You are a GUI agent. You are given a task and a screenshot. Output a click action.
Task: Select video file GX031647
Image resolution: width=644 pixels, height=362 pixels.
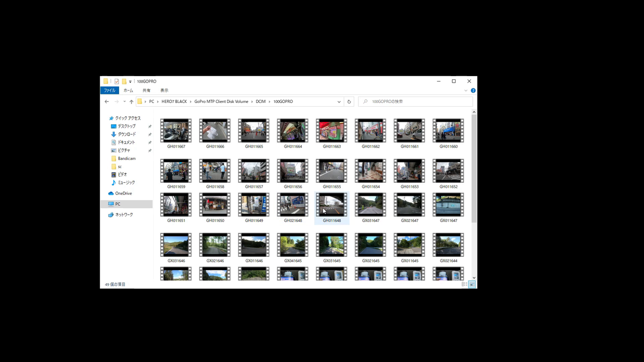pyautogui.click(x=370, y=208)
